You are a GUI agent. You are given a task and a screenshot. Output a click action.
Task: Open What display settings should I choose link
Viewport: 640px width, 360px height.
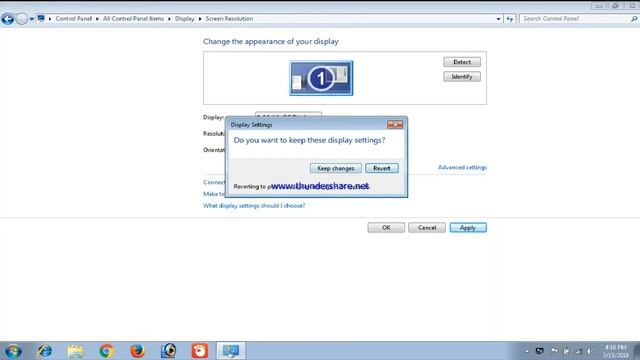click(254, 206)
